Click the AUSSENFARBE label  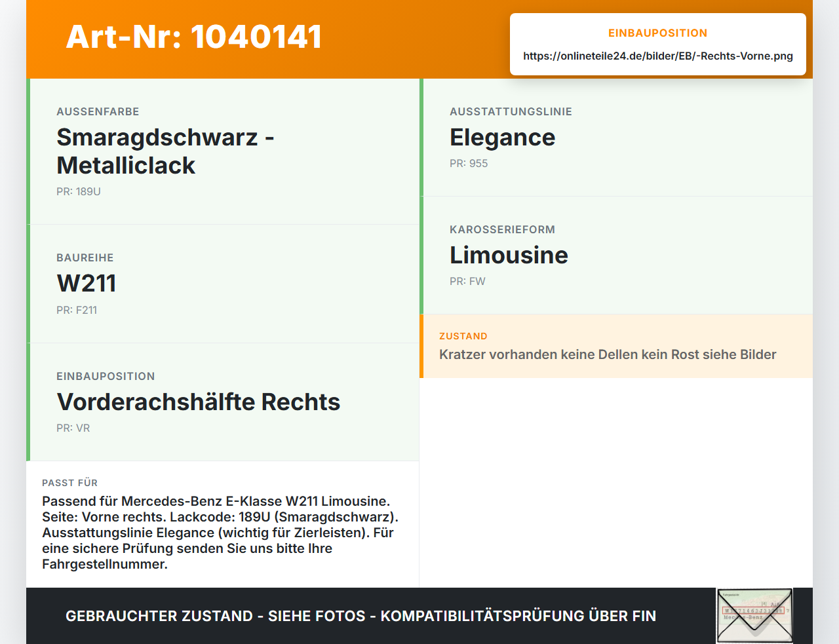coord(98,111)
